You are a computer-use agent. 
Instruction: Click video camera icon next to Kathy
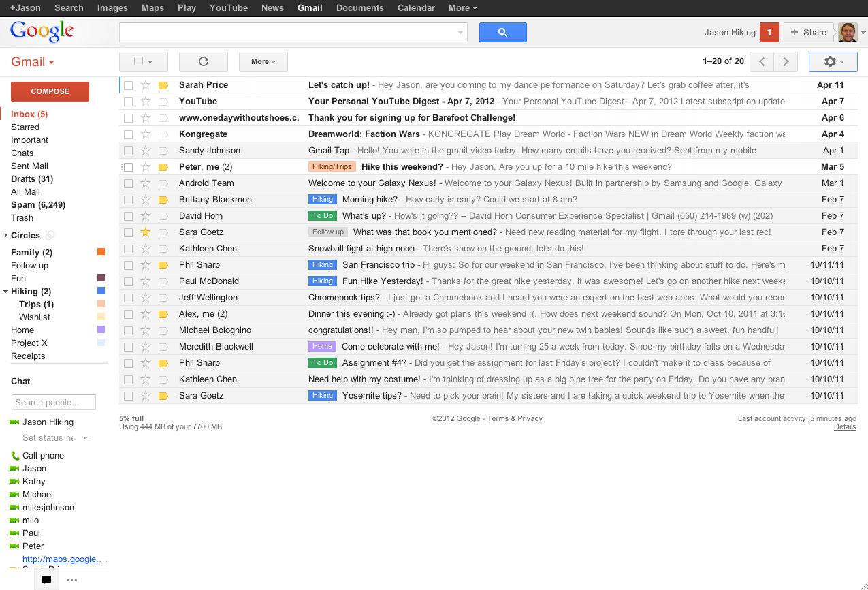(14, 482)
